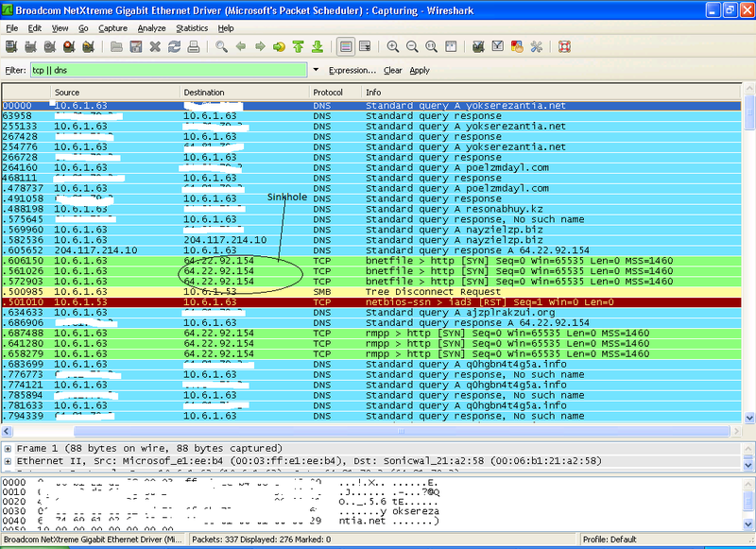
Task: Reload the capture file icon
Action: pos(174,46)
